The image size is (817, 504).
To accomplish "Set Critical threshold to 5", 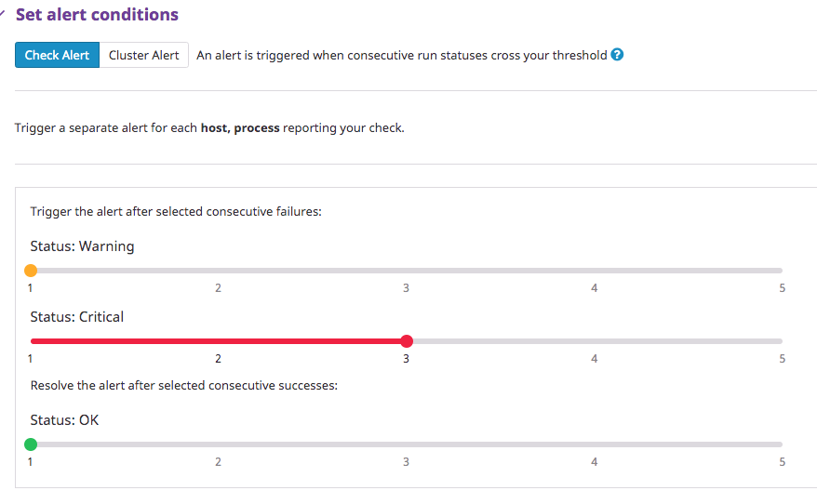I will coord(782,341).
